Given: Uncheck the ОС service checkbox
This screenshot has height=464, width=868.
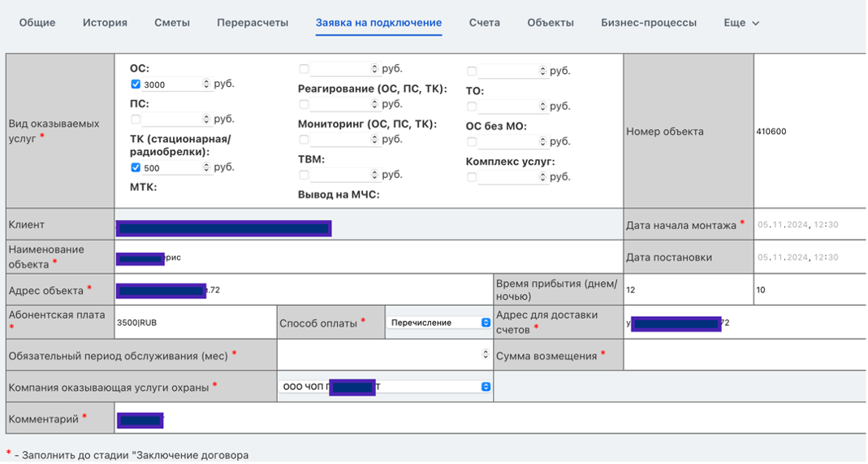Looking at the screenshot, I should [x=136, y=85].
